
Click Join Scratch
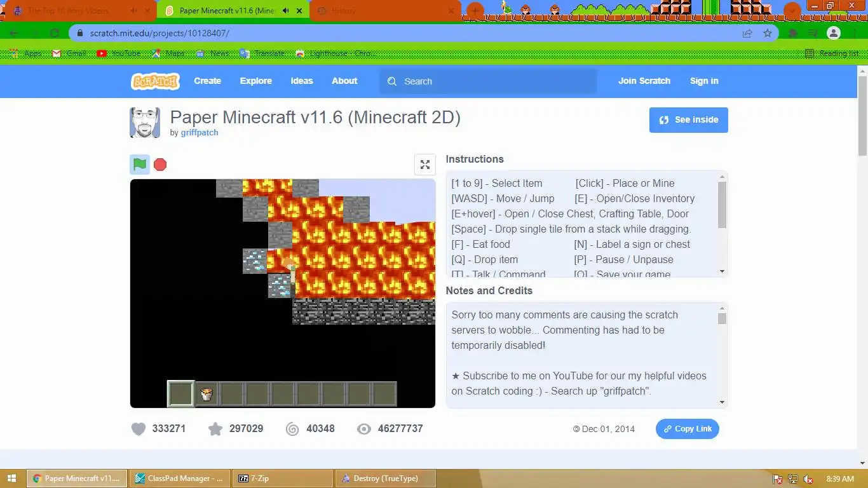click(x=644, y=81)
